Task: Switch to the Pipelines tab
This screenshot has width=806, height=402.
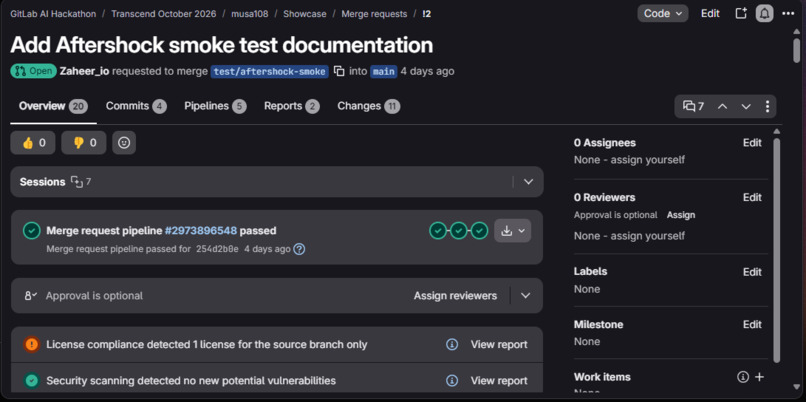Action: [x=215, y=106]
